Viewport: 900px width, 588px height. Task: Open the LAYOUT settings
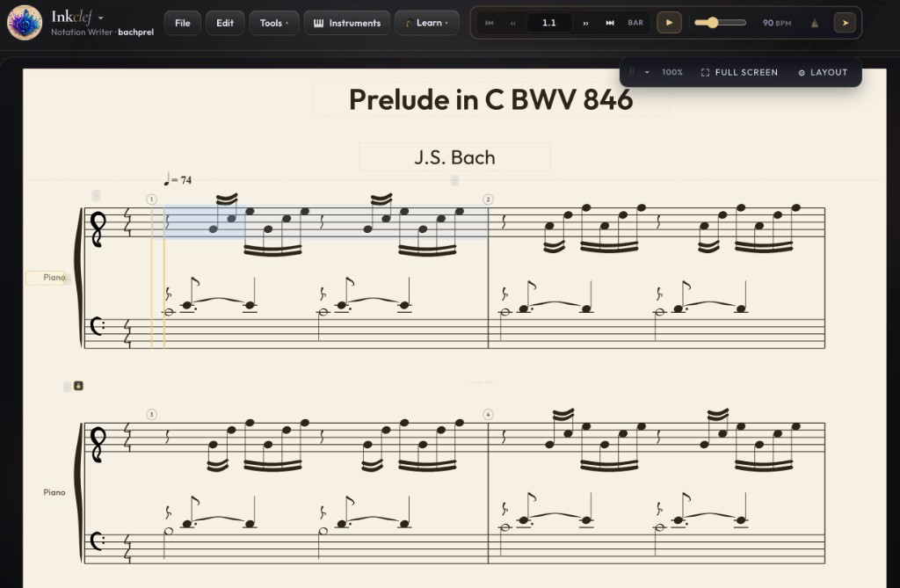[x=823, y=72]
